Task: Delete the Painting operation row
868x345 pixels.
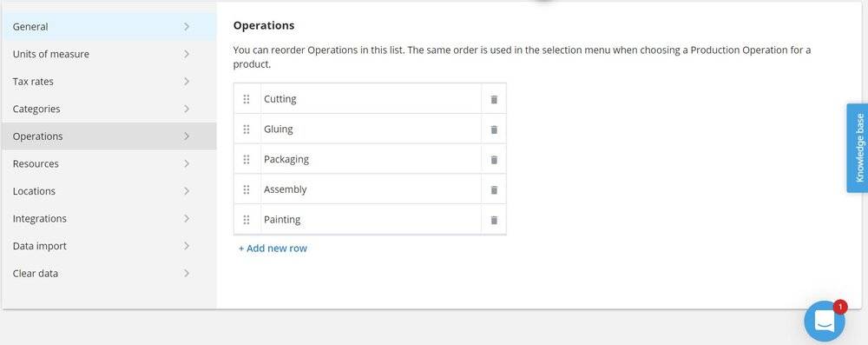Action: (x=494, y=220)
